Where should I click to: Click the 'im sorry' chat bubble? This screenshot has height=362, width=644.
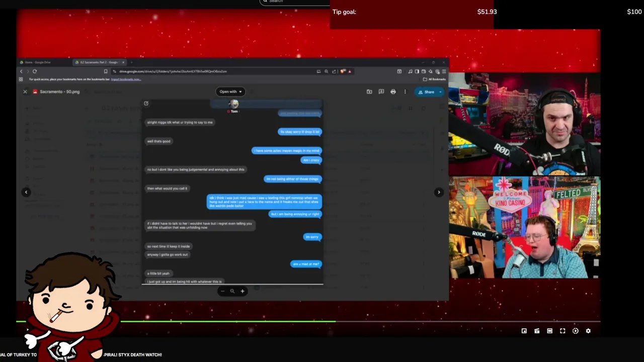pos(312,237)
